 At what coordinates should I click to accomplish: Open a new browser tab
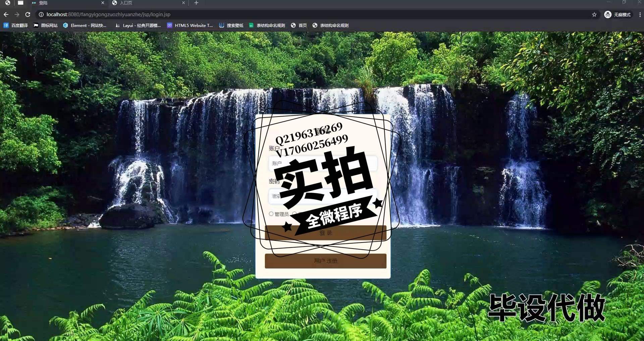click(x=196, y=3)
